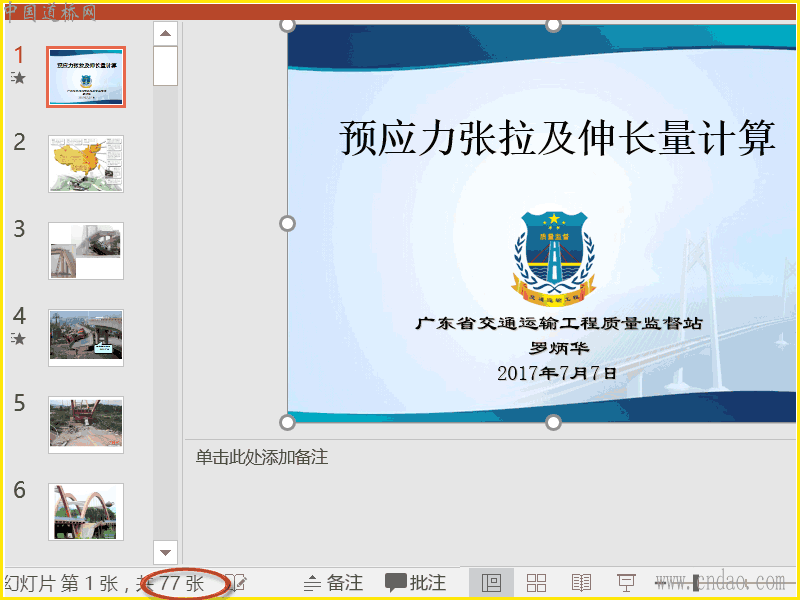Click the date text 2017年7月7日
The height and width of the screenshot is (600, 800).
pyautogui.click(x=557, y=373)
